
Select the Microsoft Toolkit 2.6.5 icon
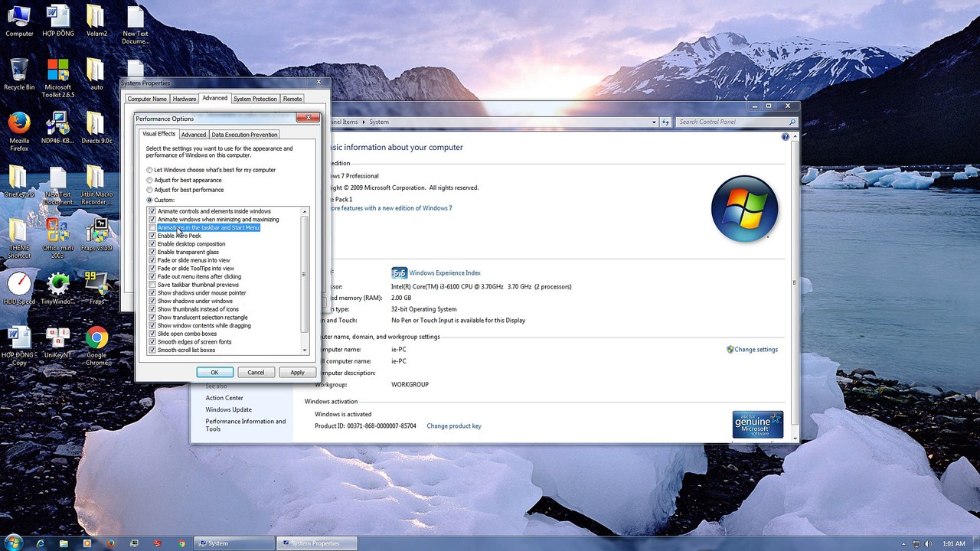(x=58, y=78)
